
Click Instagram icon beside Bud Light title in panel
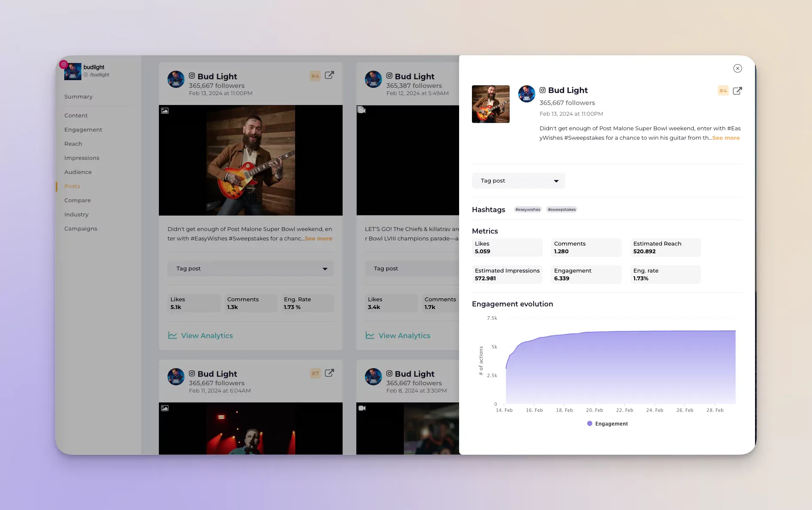[x=543, y=90]
